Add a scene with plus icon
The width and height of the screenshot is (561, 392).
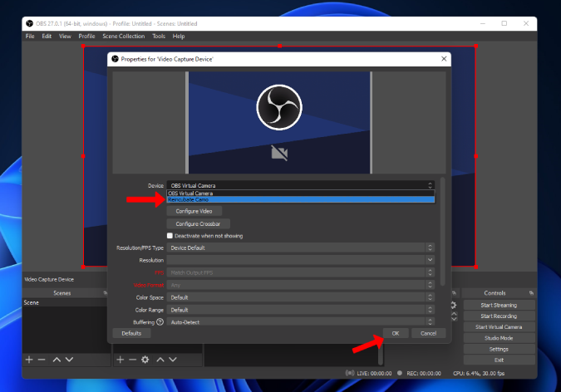coord(29,360)
